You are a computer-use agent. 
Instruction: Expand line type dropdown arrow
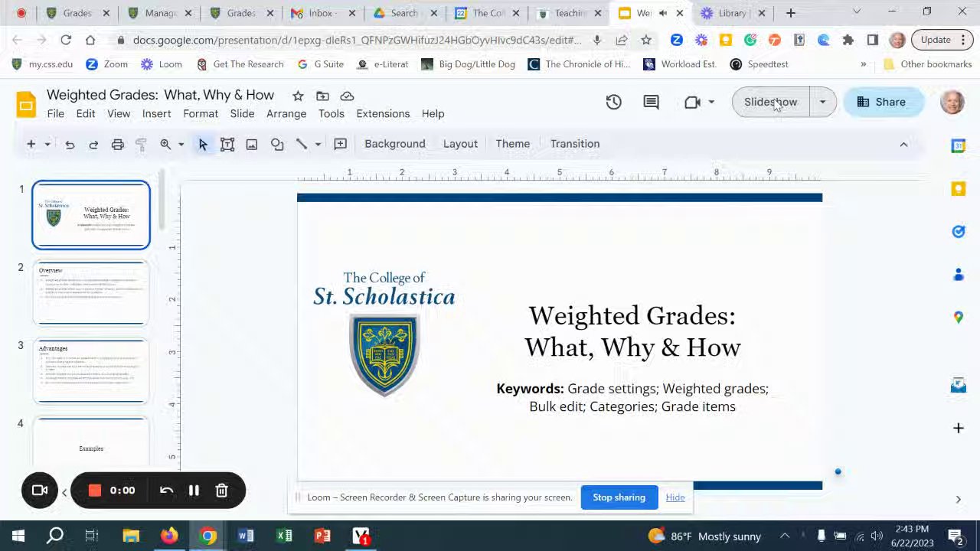point(318,144)
